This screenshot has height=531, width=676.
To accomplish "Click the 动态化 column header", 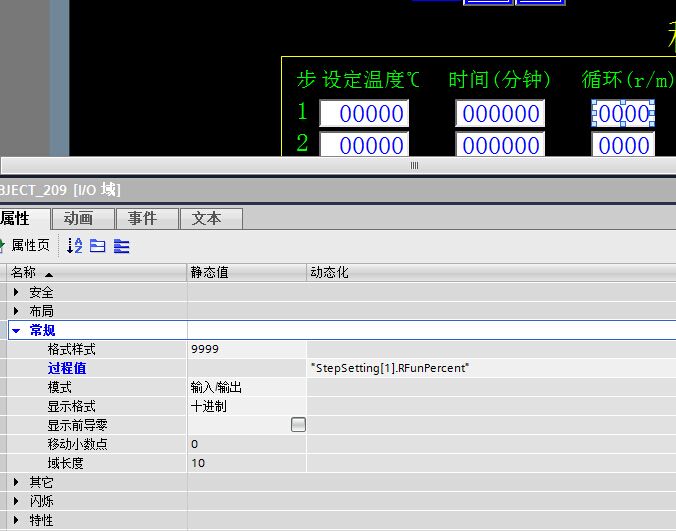I will pos(491,272).
